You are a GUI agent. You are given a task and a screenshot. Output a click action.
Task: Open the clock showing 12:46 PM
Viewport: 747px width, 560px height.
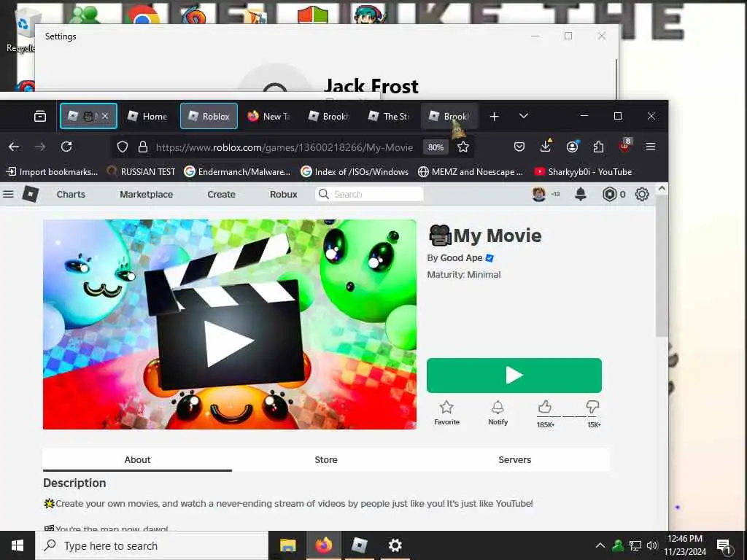[x=684, y=545]
